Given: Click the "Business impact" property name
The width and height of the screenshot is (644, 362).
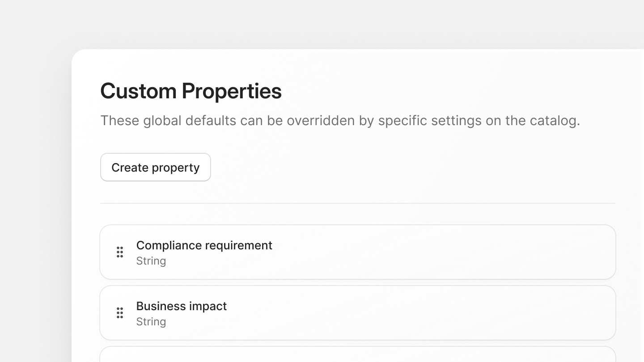Looking at the screenshot, I should [x=181, y=306].
